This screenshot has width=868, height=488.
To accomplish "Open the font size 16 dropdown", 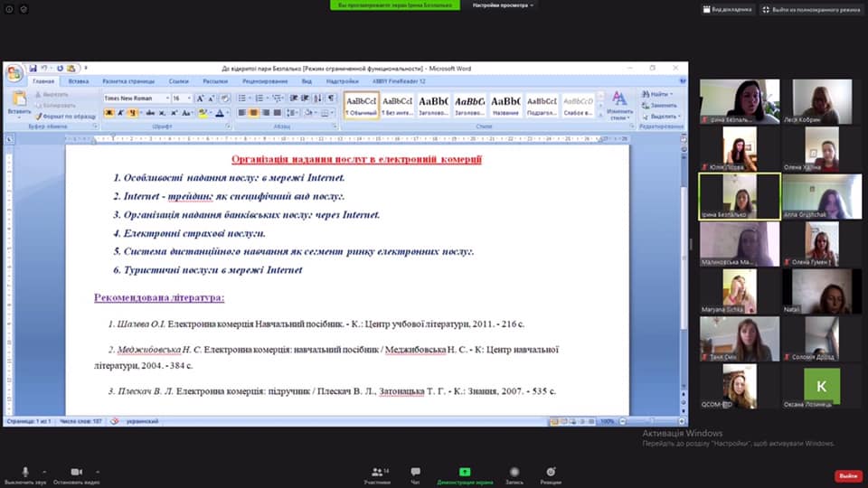I will click(x=189, y=98).
